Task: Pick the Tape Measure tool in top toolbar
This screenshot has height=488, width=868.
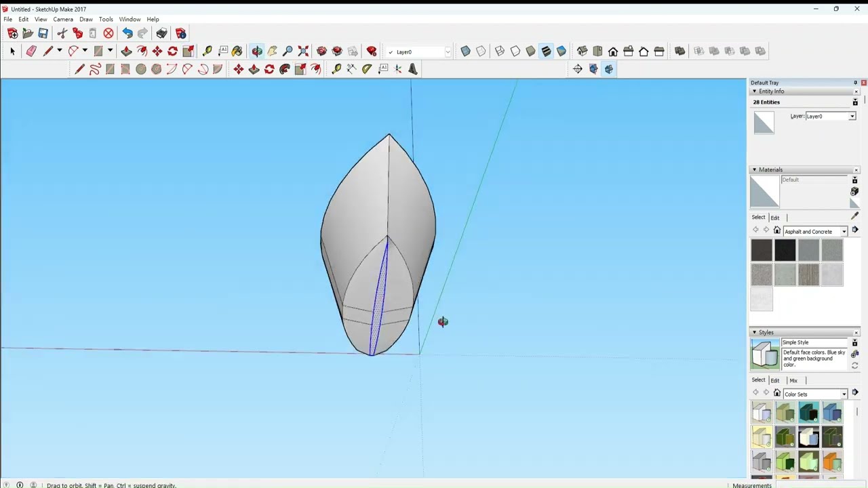Action: [207, 51]
